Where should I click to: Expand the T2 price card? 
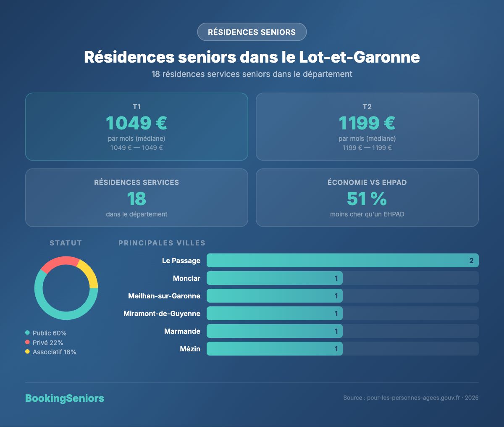click(367, 126)
